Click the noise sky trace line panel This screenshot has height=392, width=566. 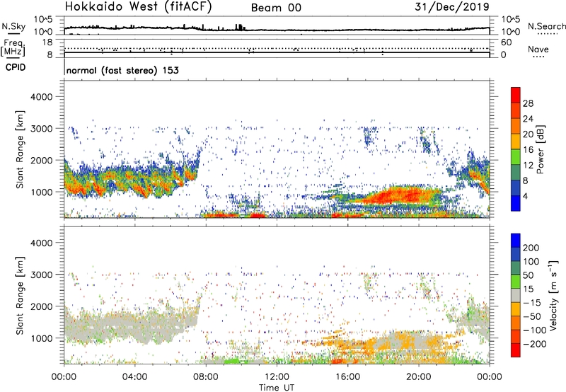pyautogui.click(x=277, y=25)
